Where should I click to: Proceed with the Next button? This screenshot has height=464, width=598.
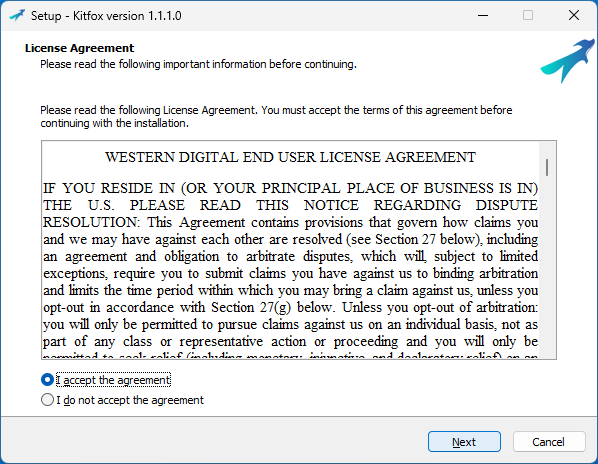coord(464,442)
